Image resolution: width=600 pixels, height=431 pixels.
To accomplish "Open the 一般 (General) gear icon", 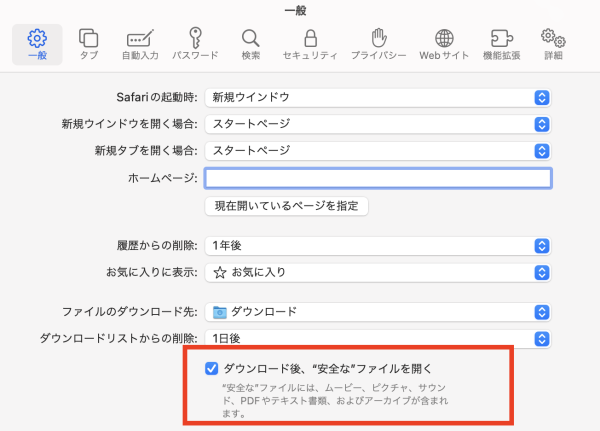I will [37, 43].
